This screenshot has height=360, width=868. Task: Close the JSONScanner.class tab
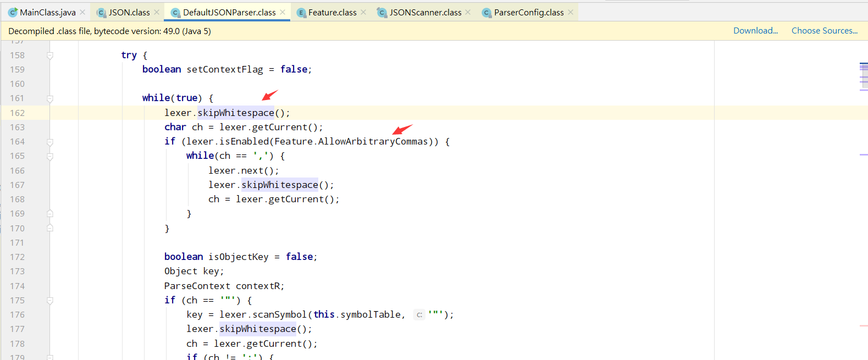[x=468, y=12]
